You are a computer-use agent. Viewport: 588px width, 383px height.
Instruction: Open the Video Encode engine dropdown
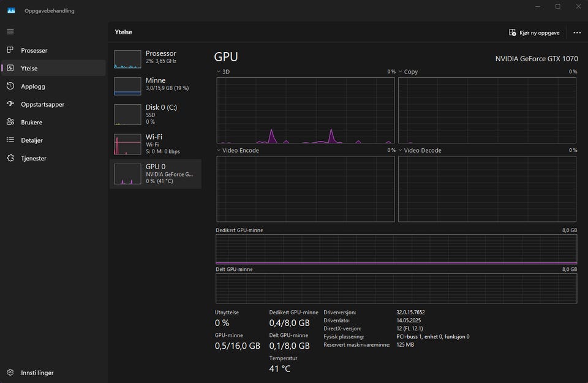[x=219, y=150]
